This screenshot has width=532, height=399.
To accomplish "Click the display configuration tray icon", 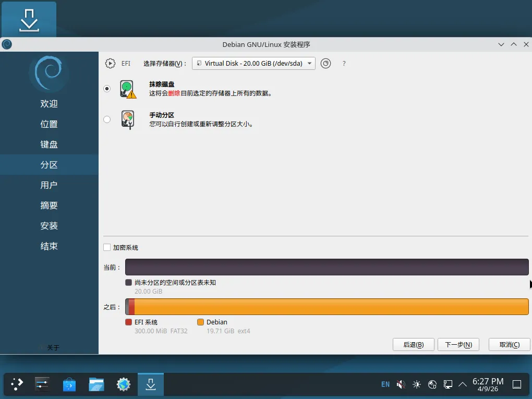I will coord(448,384).
